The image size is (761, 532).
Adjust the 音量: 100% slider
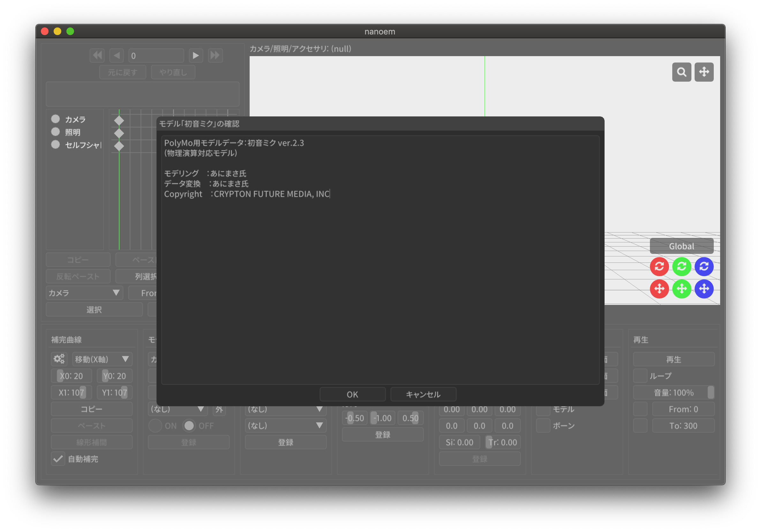click(674, 393)
